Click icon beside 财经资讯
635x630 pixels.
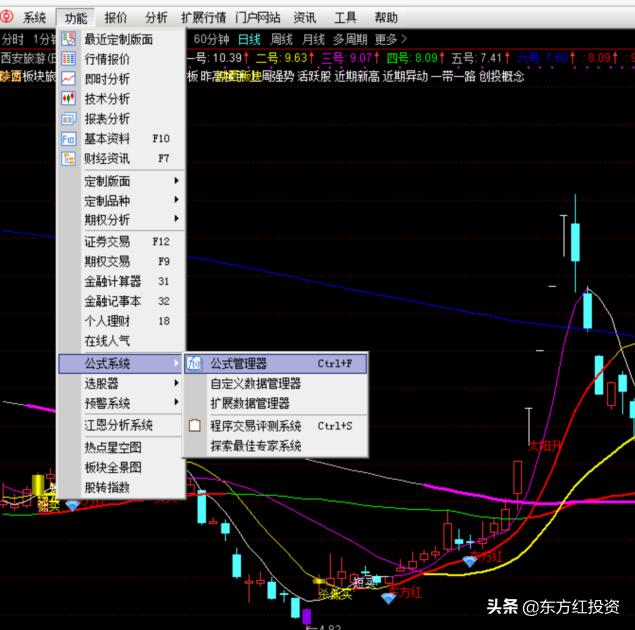[68, 159]
